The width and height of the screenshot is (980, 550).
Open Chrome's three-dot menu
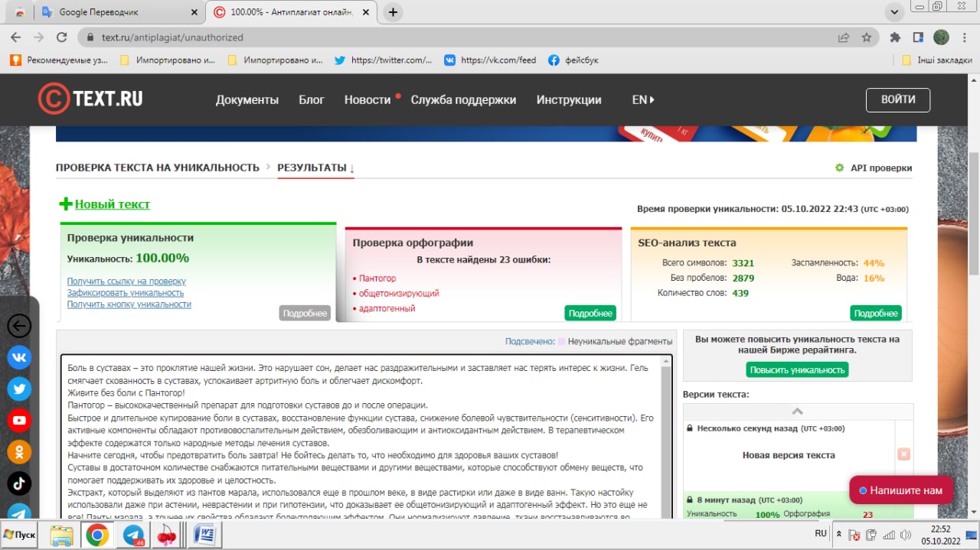tap(965, 37)
